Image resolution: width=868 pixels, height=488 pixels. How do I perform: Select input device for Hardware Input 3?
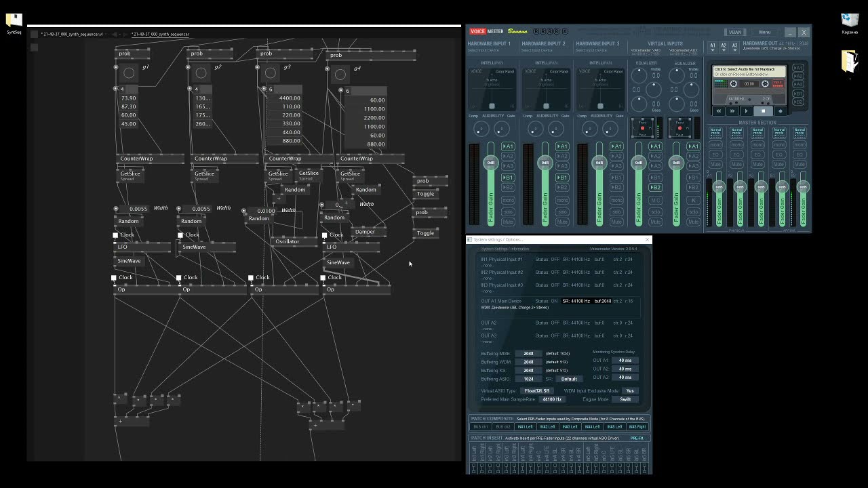click(x=591, y=50)
